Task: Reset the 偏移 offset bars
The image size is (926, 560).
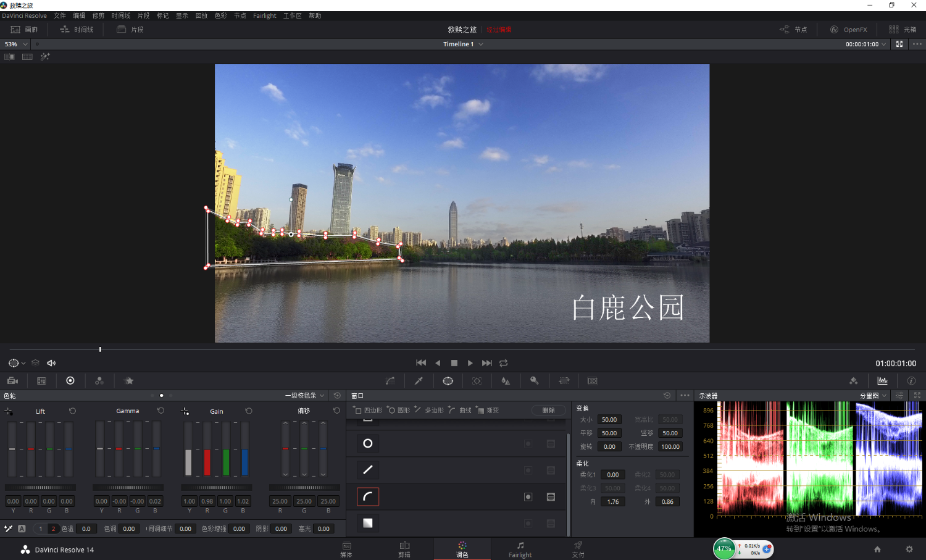Action: (x=336, y=411)
